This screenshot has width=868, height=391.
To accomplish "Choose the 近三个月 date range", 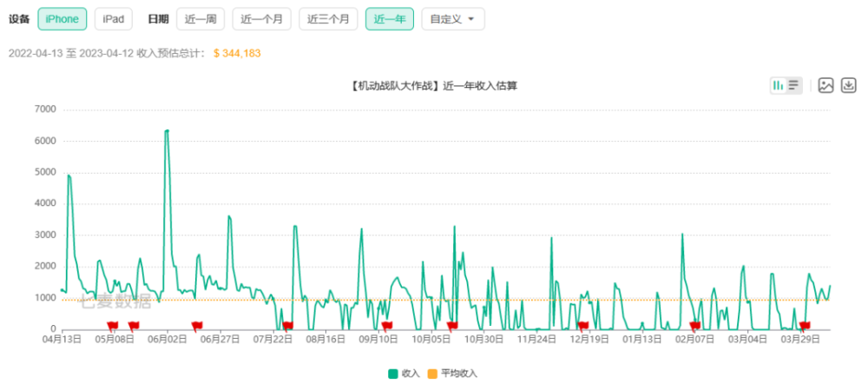I will [x=328, y=19].
